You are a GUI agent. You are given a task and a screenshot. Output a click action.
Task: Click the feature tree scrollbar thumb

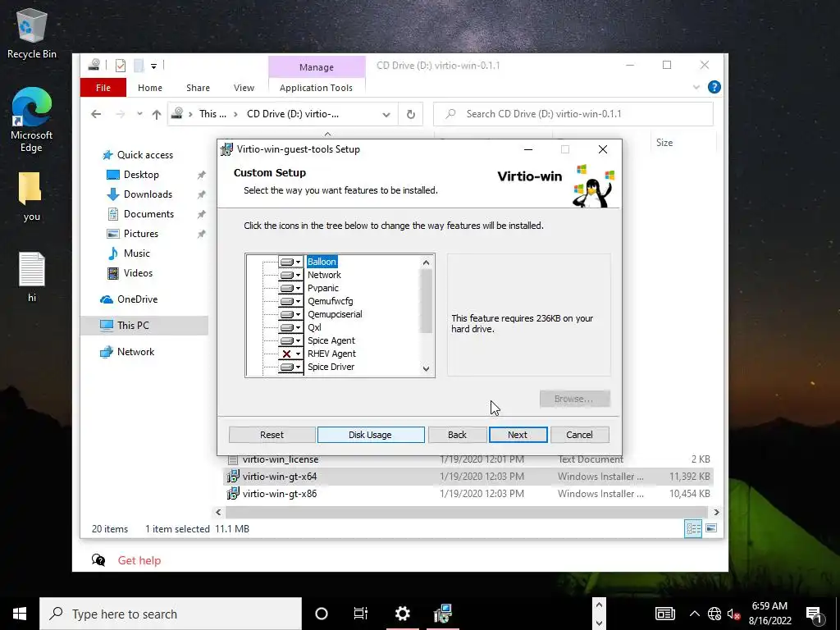[426, 301]
